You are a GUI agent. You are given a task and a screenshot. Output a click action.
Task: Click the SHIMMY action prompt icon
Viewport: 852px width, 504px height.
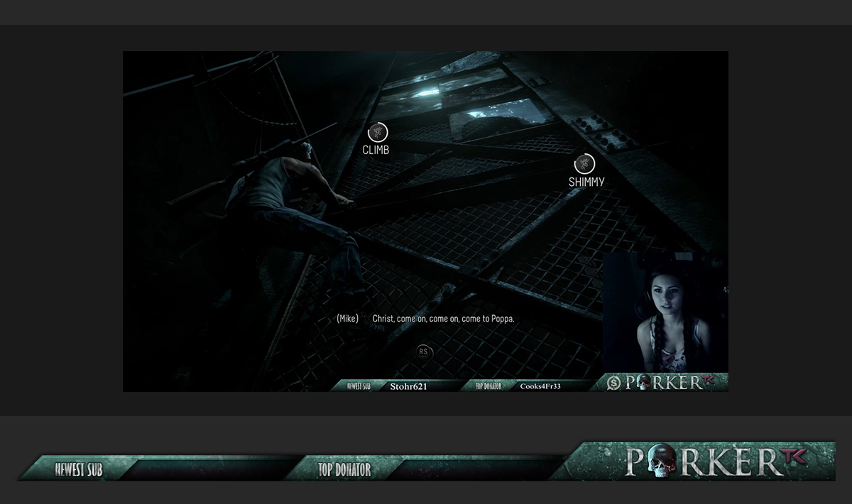[x=584, y=164]
